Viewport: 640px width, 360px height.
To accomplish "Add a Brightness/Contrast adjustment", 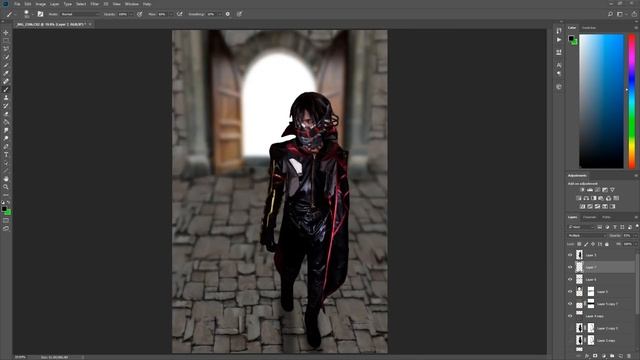I will [x=582, y=190].
